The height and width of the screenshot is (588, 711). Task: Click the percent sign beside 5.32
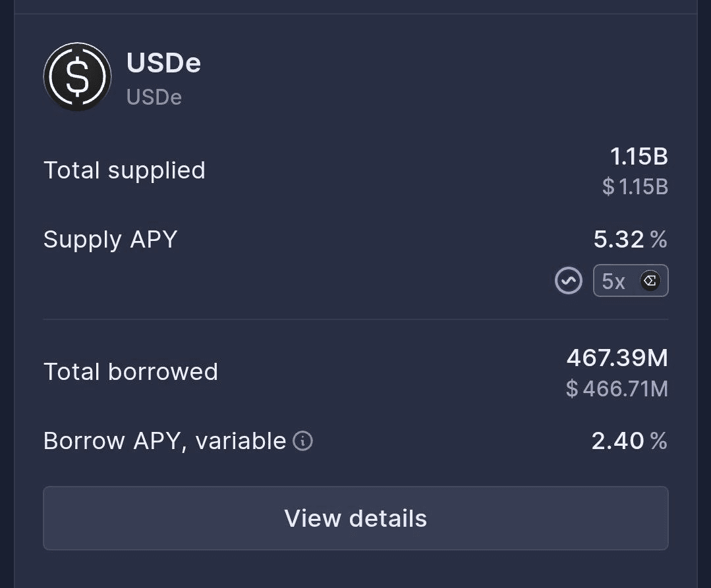658,240
